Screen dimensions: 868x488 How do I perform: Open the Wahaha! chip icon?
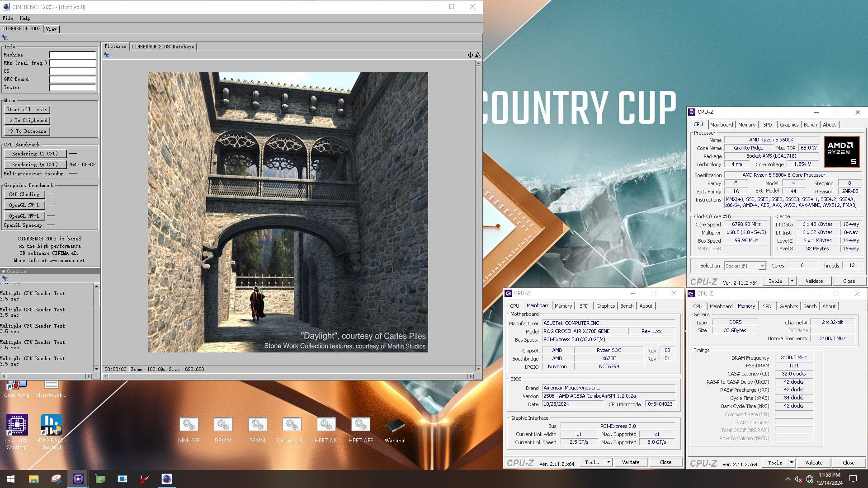coord(395,430)
